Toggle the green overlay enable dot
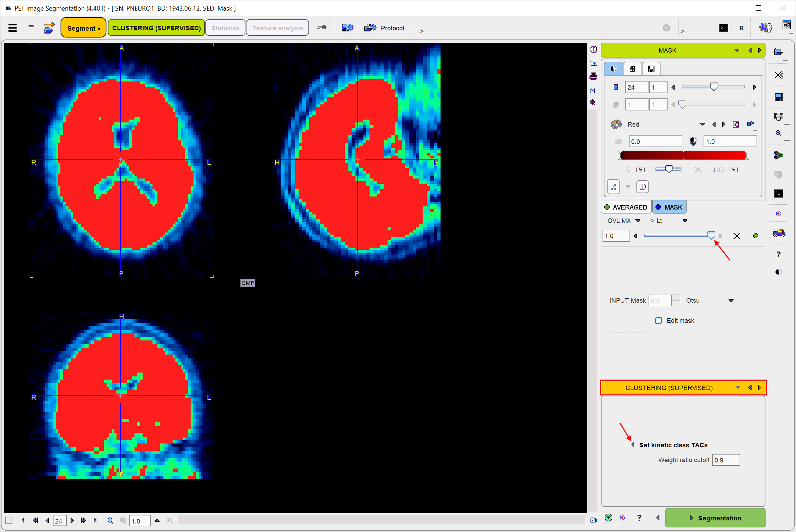This screenshot has width=796, height=532. (755, 236)
